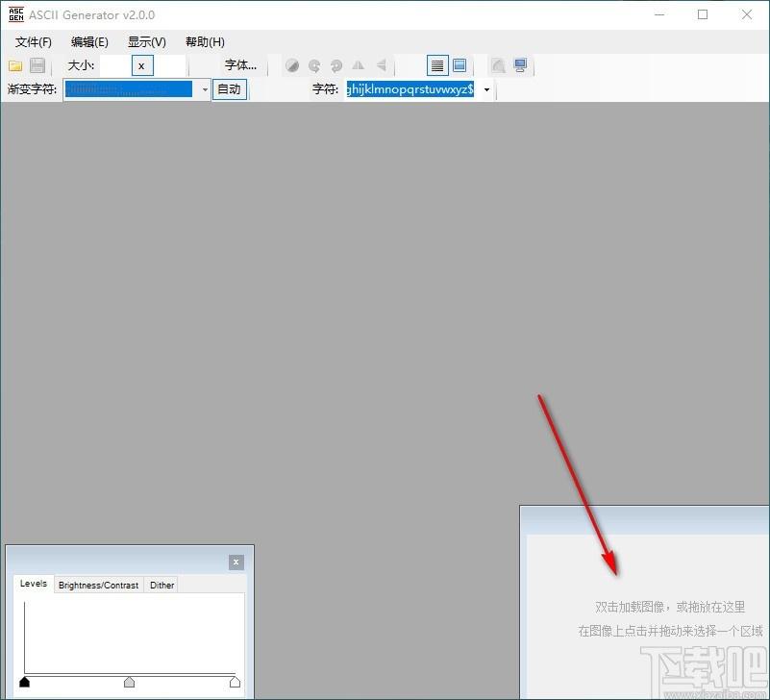Click the width field after 大小:
The image size is (770, 700).
115,65
